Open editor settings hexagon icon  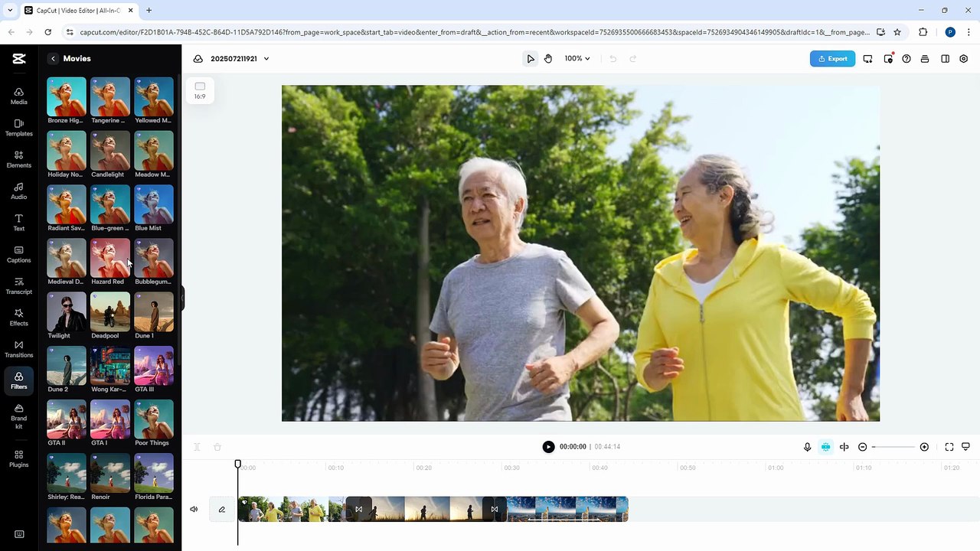964,59
